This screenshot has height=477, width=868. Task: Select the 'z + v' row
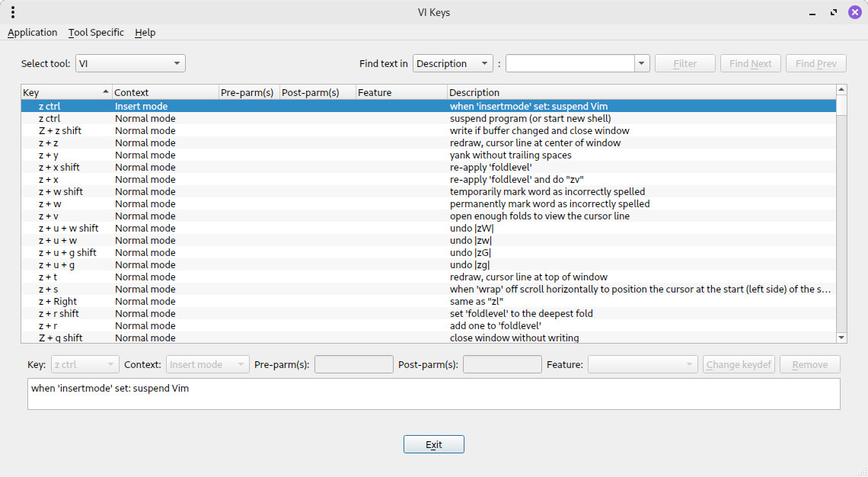[429, 216]
